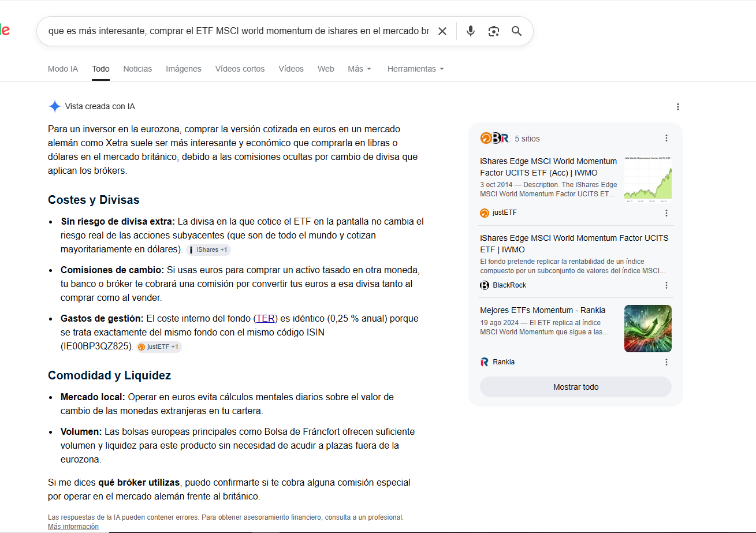Open the justETF +1 source chip

[159, 347]
